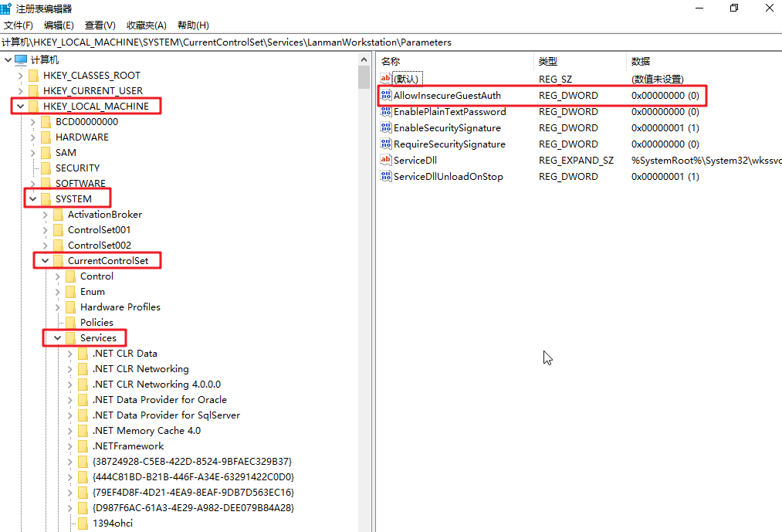
Task: Collapse the SYSTEM key
Action: pyautogui.click(x=33, y=199)
